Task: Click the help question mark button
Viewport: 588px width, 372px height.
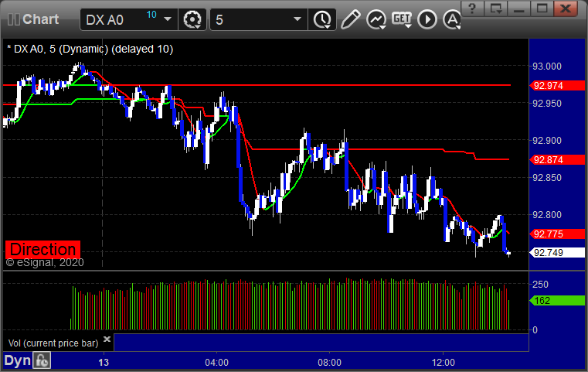Action: (x=473, y=9)
